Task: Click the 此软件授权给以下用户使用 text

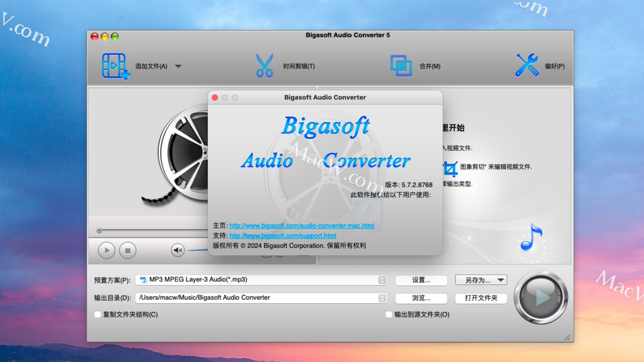Action: coord(391,195)
